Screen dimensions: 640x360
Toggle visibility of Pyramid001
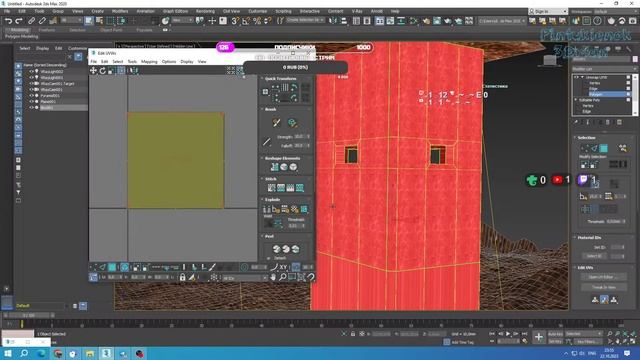pyautogui.click(x=31, y=96)
